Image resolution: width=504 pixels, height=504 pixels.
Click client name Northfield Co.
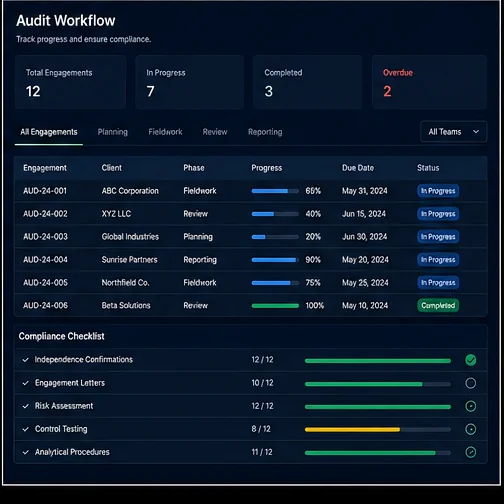[x=125, y=283]
